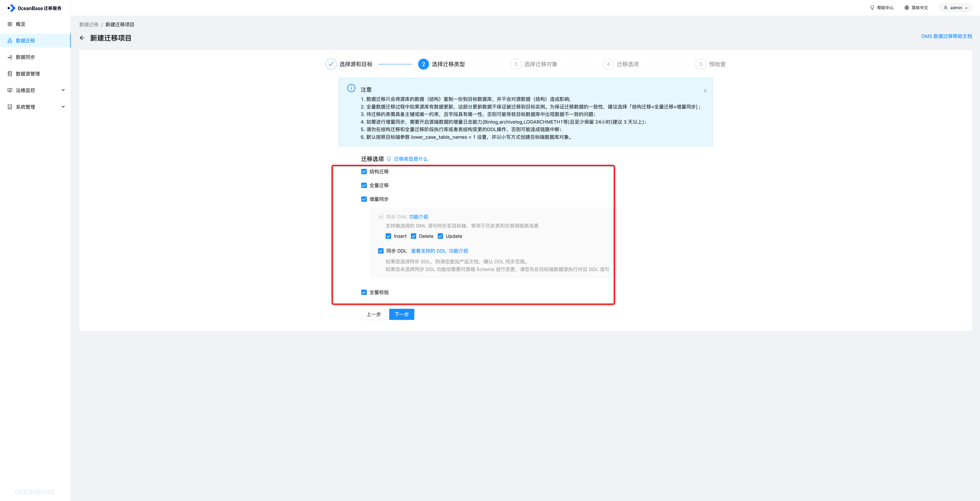Disable the 全量校验 checkbox
This screenshot has width=980, height=501.
point(364,292)
